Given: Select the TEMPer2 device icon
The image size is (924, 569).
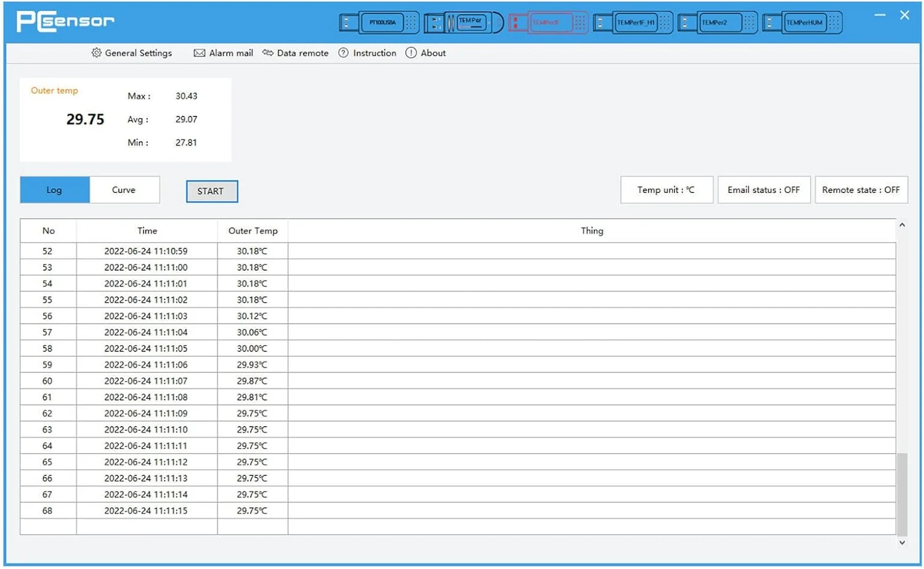Looking at the screenshot, I should tap(717, 23).
